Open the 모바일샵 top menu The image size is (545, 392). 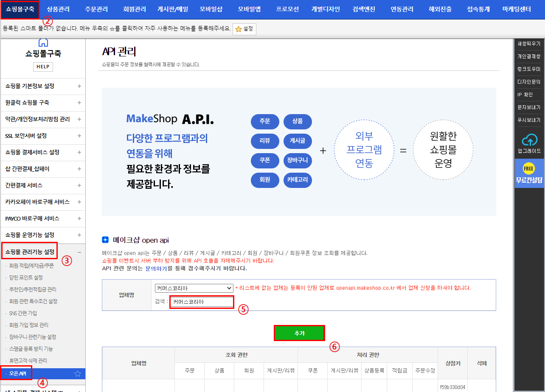211,9
